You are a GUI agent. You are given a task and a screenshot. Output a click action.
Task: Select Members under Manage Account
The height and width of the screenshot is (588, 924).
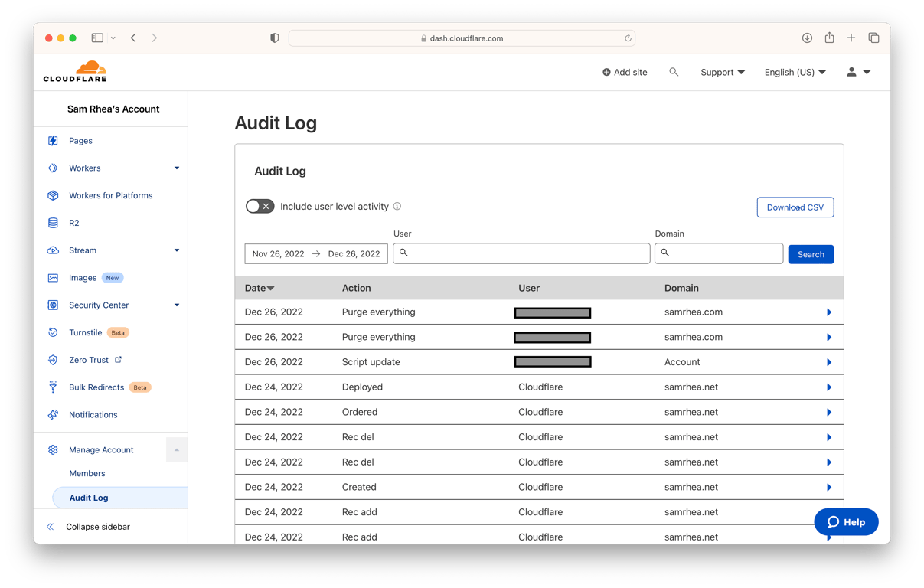click(x=87, y=473)
